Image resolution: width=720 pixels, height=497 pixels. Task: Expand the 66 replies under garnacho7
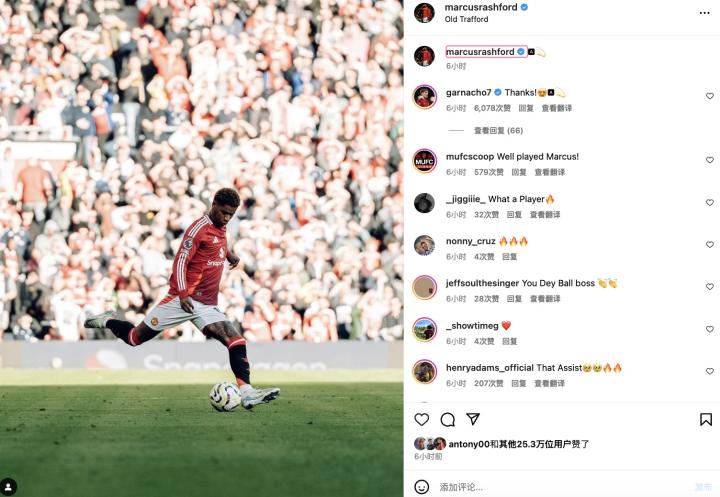[x=498, y=130]
